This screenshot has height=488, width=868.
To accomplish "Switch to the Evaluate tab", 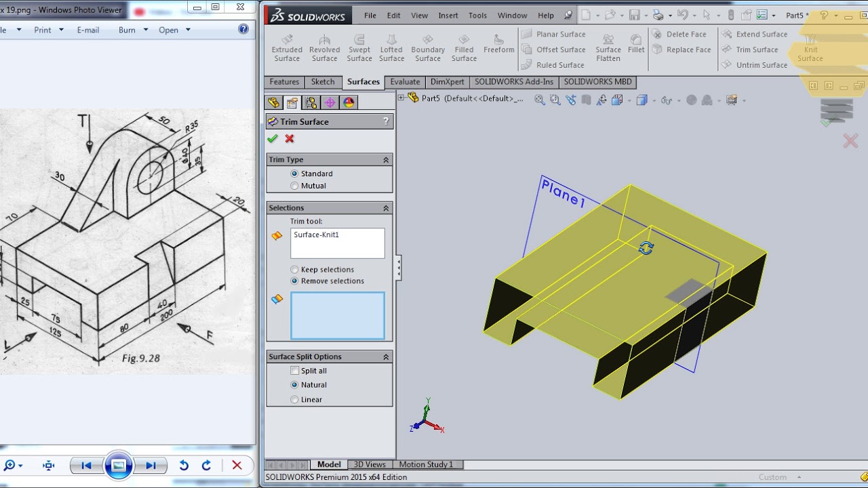I will coord(405,82).
